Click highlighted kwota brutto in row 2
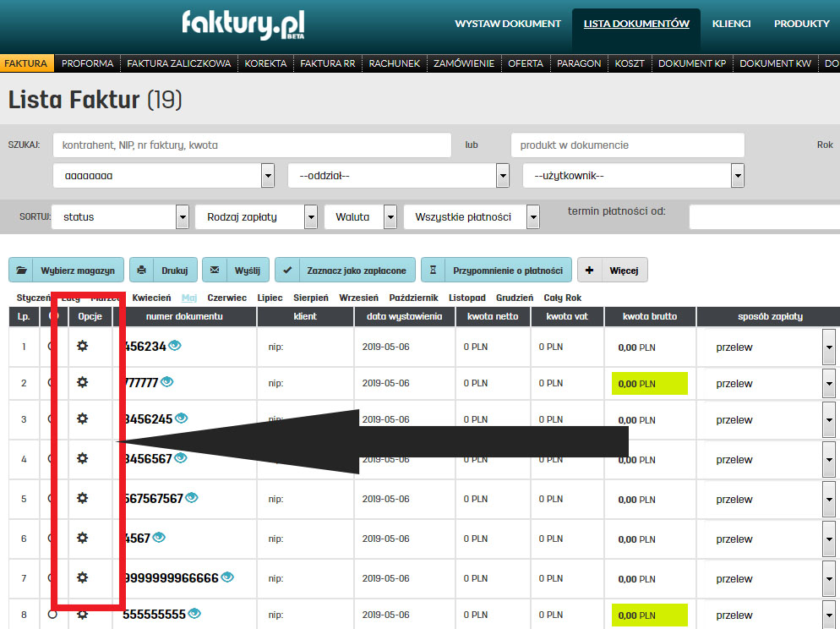 [649, 384]
